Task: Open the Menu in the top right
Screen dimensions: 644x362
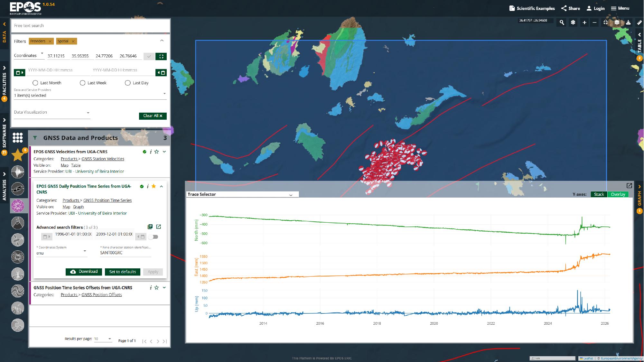Action: click(x=620, y=8)
